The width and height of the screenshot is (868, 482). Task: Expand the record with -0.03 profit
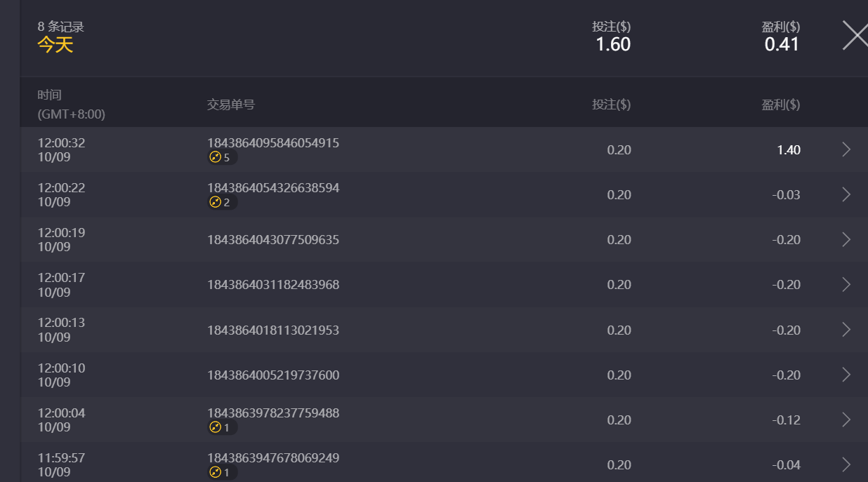[846, 194]
